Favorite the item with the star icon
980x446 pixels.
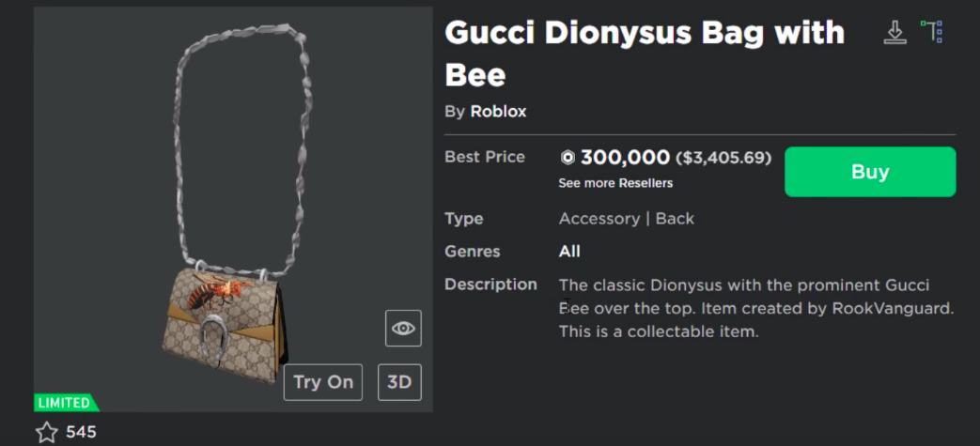coord(47,433)
